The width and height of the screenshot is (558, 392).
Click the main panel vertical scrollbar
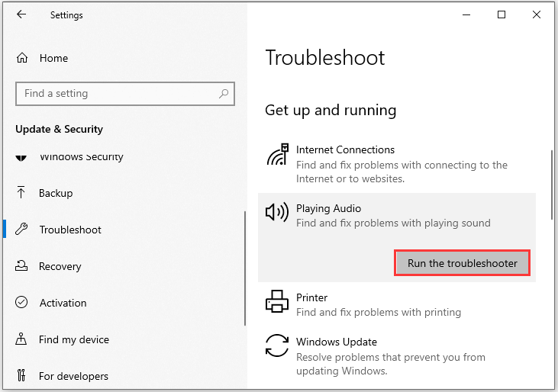pos(552,185)
